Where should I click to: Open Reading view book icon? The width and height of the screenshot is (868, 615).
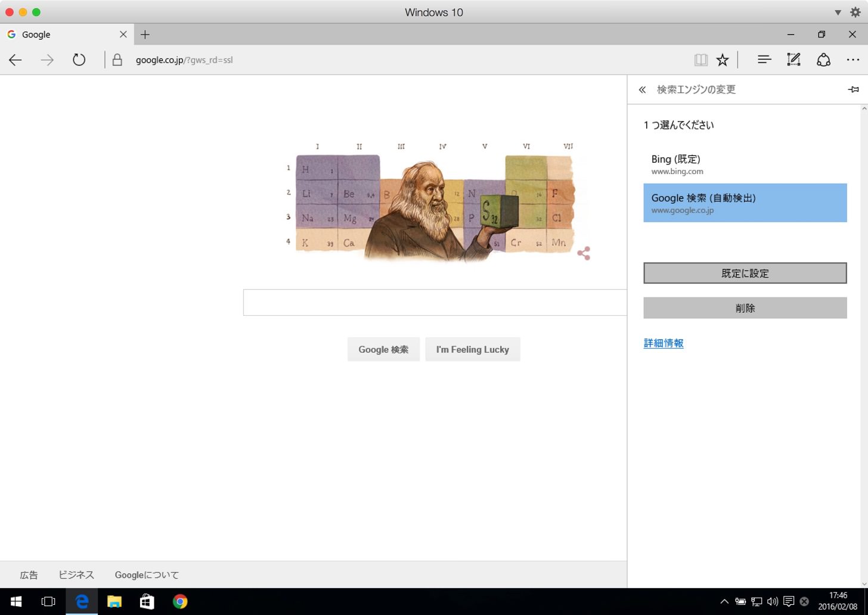click(701, 60)
